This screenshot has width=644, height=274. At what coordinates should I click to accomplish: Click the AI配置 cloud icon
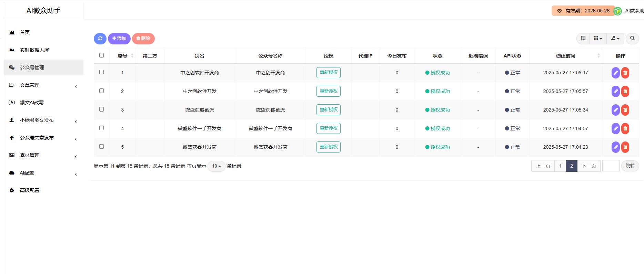point(12,173)
